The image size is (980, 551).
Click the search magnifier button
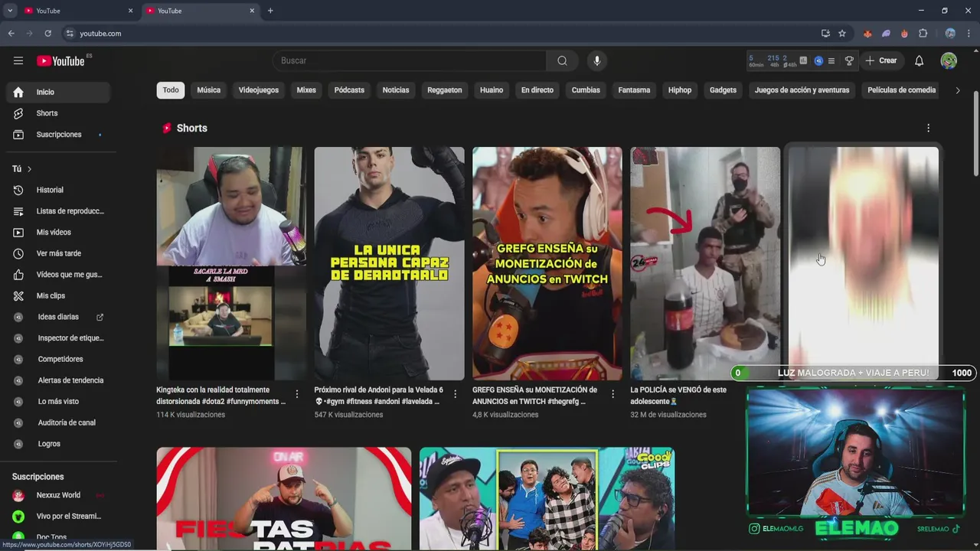pyautogui.click(x=562, y=60)
